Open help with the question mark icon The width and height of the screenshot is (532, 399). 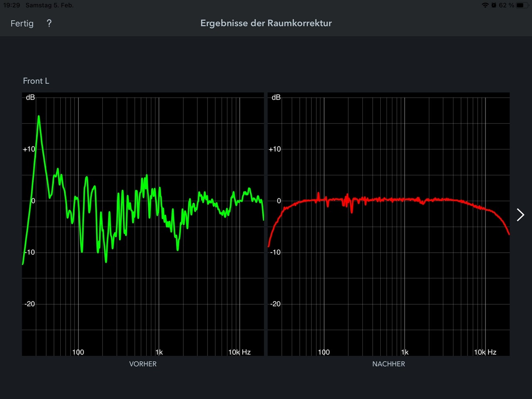coord(49,24)
